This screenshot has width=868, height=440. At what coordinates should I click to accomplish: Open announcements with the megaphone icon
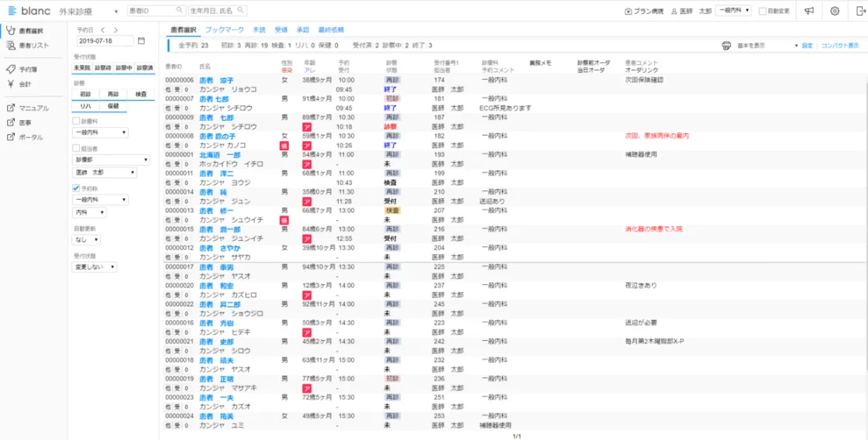809,11
